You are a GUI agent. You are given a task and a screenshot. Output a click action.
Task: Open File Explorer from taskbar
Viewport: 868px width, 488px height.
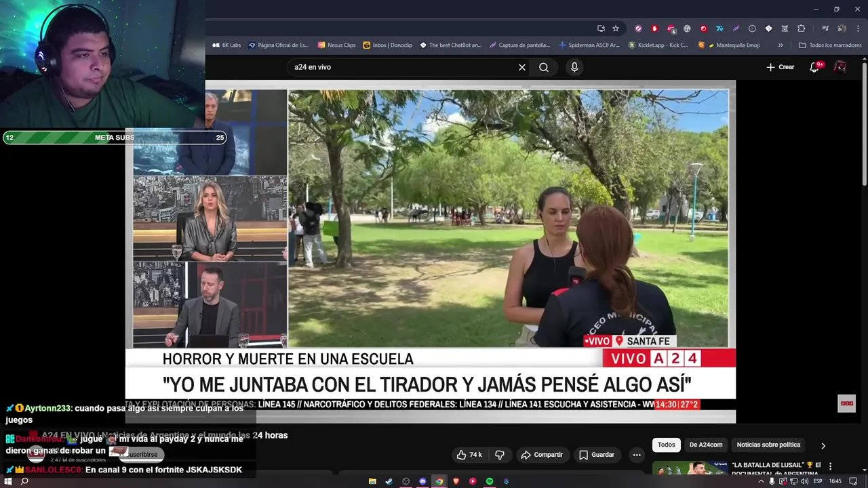[372, 481]
